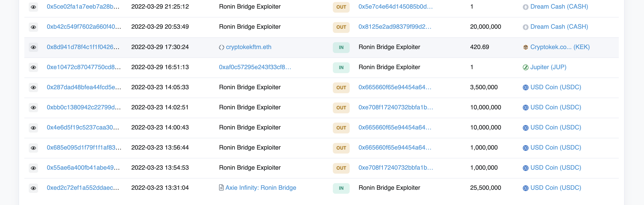Click USDC coin icon in 13:56:44 row

525,148
